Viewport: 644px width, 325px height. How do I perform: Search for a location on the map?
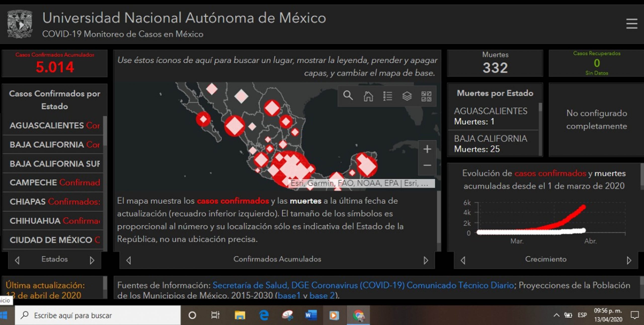click(348, 96)
